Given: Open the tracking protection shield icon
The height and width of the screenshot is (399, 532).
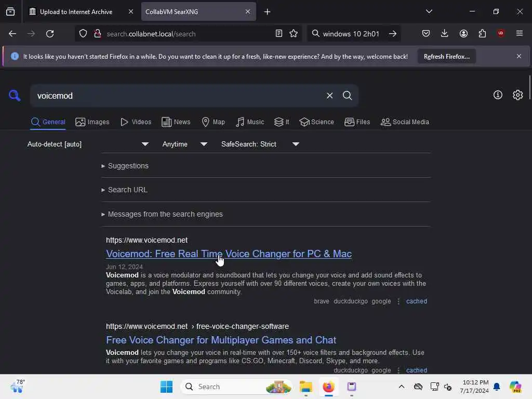Looking at the screenshot, I should [83, 34].
